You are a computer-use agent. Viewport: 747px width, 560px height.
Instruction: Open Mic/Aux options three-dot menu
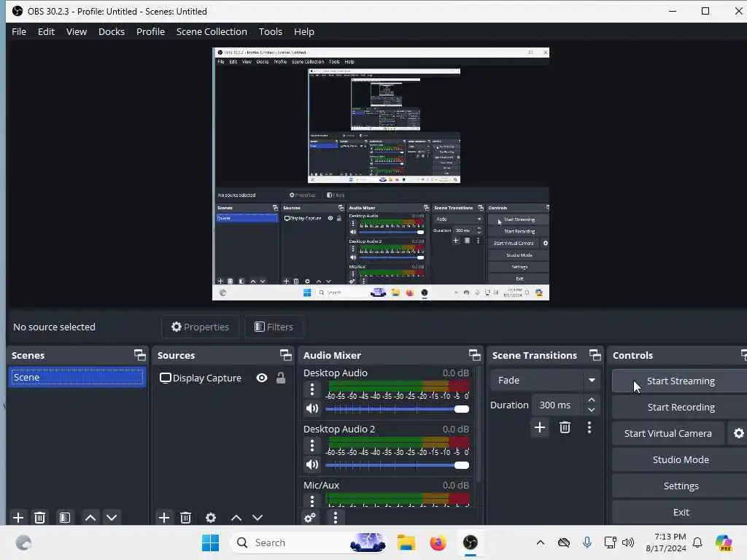312,500
